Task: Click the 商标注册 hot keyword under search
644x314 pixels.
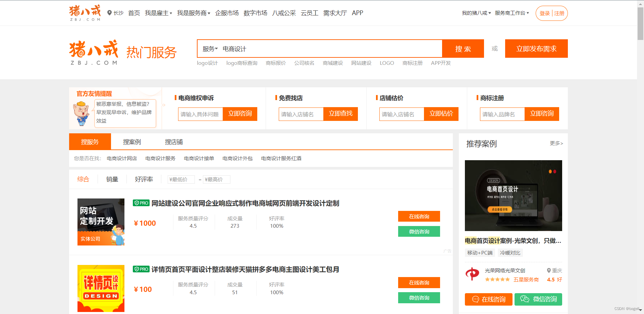Action: 412,63
